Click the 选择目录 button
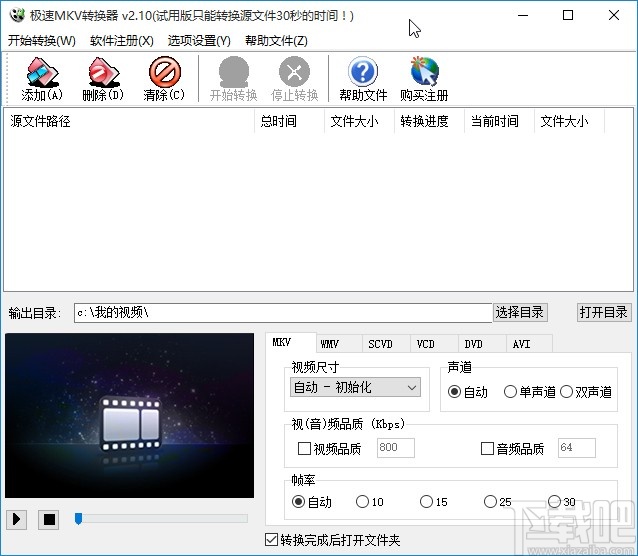 tap(520, 313)
